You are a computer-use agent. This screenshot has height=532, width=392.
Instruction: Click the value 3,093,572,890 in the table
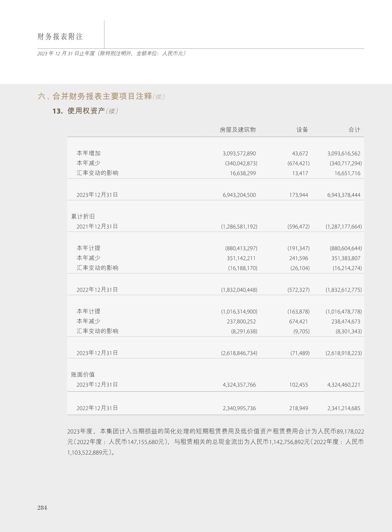tap(239, 154)
